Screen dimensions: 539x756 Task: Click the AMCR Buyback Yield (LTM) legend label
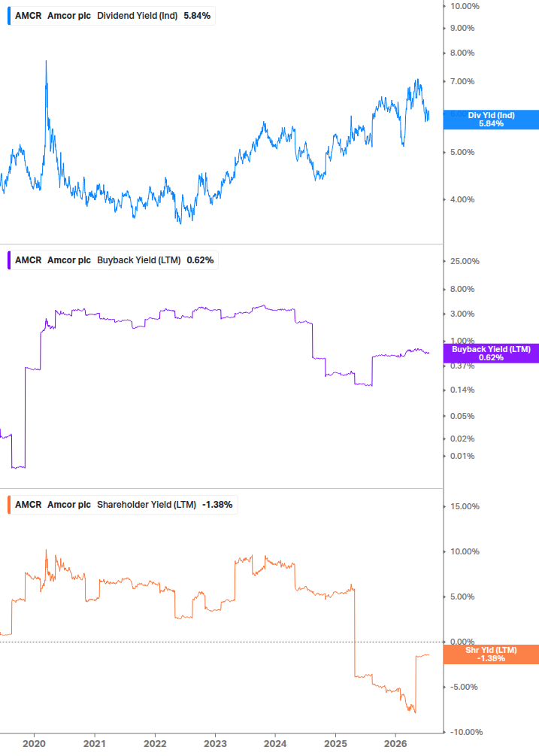(x=113, y=260)
